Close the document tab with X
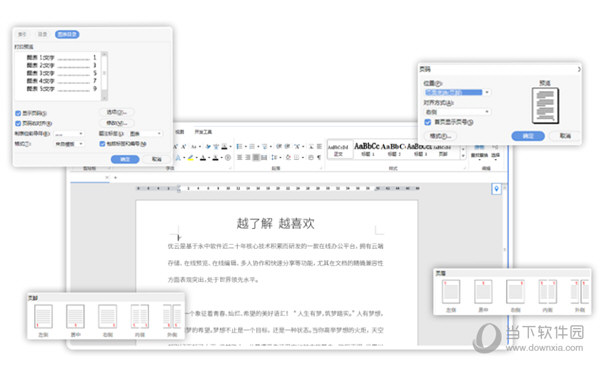The width and height of the screenshot is (600, 368). pos(107,177)
